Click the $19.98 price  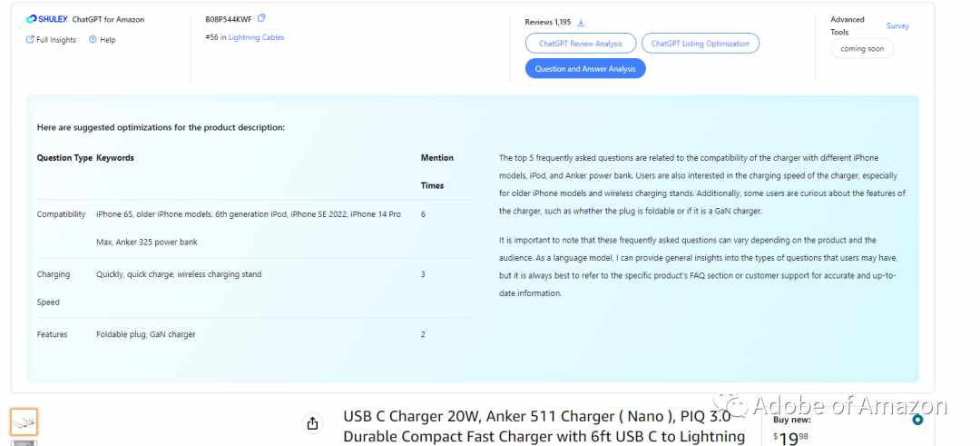coord(790,438)
